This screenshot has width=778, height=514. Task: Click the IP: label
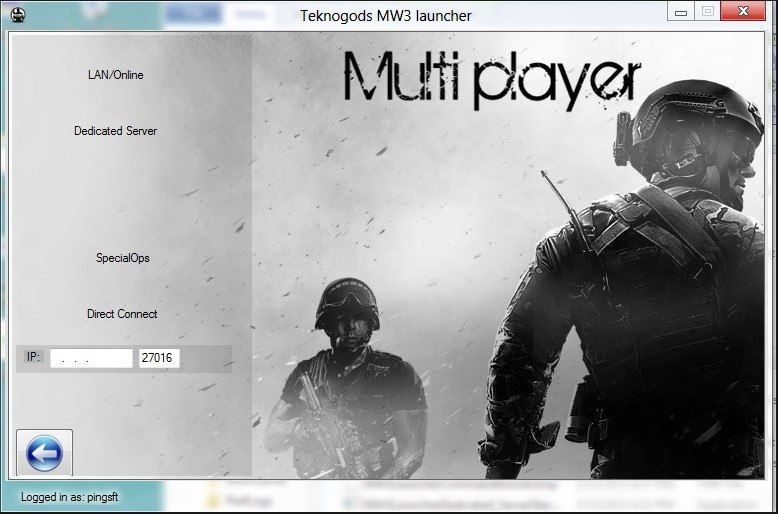pyautogui.click(x=33, y=357)
